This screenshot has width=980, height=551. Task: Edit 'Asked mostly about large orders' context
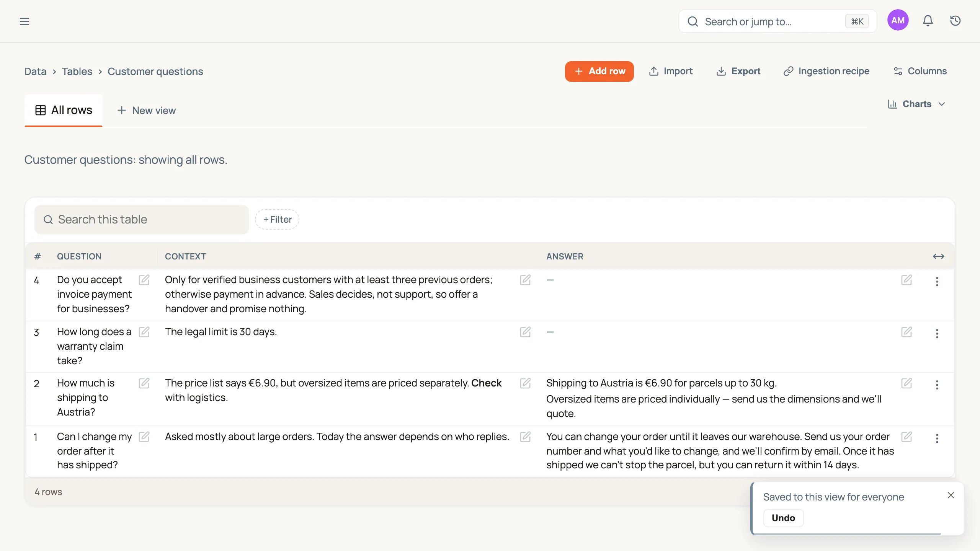pyautogui.click(x=525, y=437)
